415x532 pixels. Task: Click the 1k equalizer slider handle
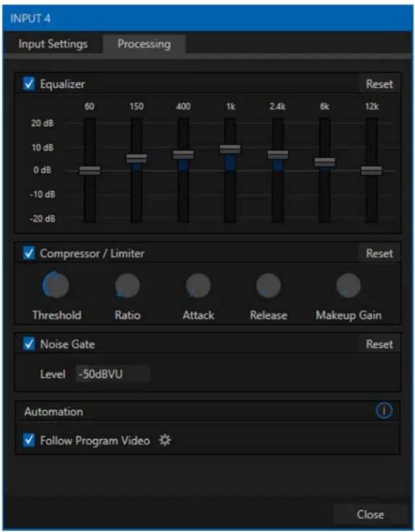pos(230,149)
